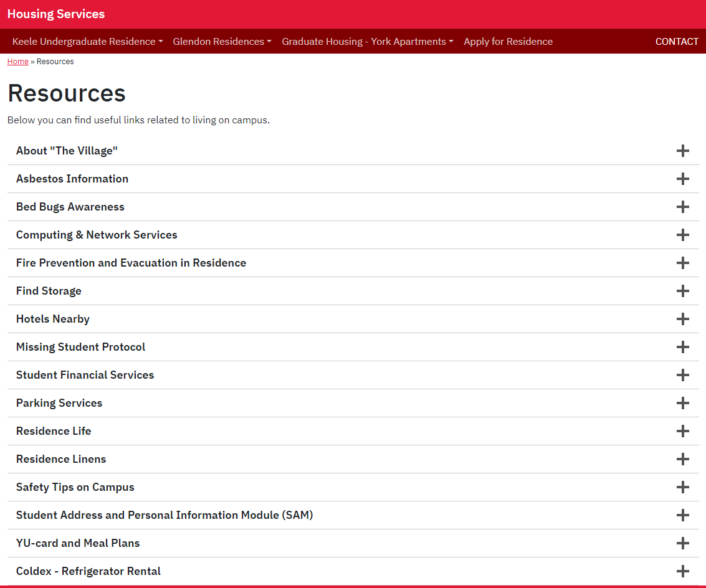Click plus icon beside Residence Linens
Screen dimensions: 706x588
click(x=682, y=459)
